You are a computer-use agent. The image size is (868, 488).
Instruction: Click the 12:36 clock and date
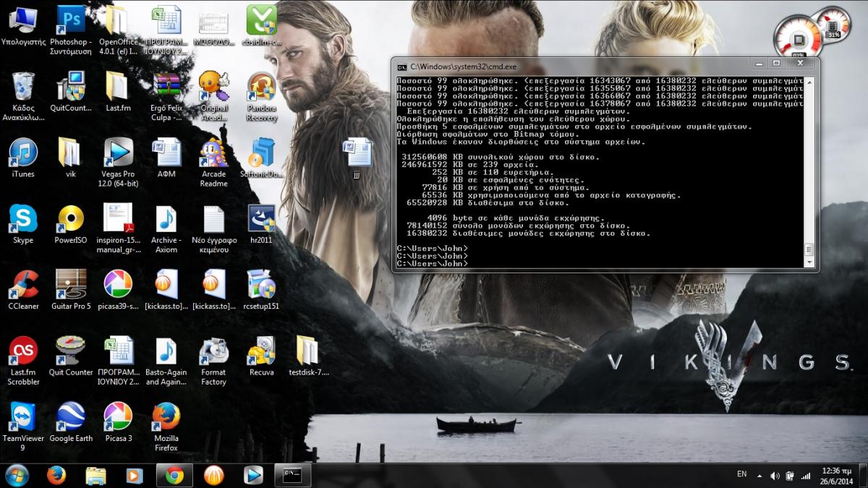[837, 475]
